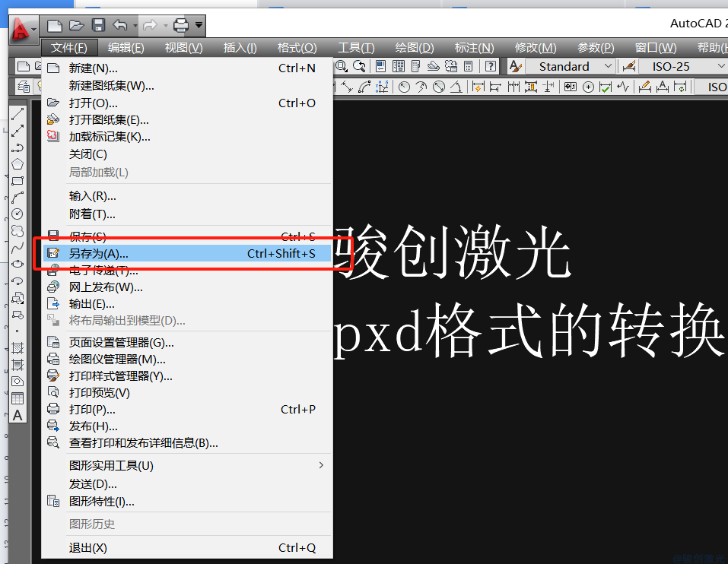Choose 新建(N)... from the File menu
728x564 pixels.
coord(187,68)
